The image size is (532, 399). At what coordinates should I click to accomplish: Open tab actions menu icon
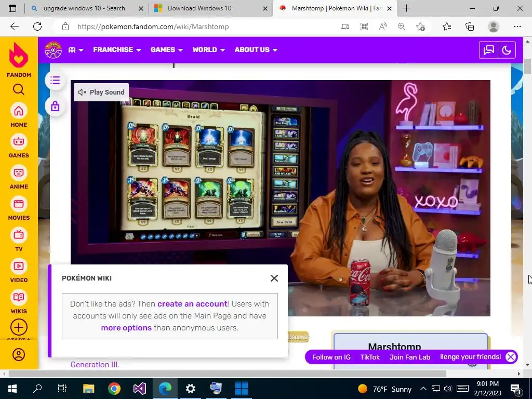[12, 8]
